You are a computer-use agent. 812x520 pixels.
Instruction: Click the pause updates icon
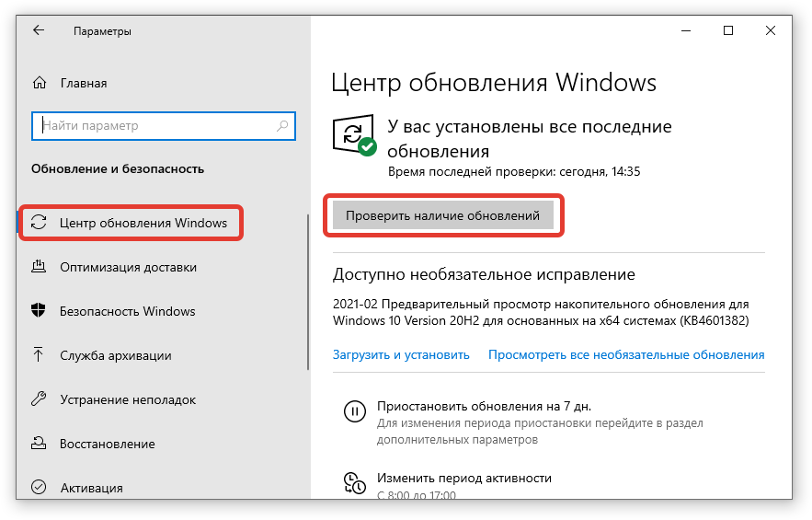click(x=353, y=411)
